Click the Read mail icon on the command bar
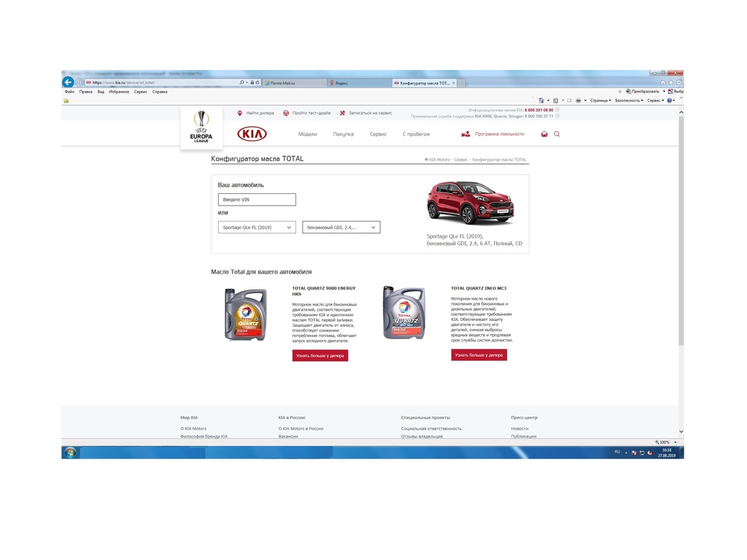This screenshot has width=747, height=560. click(x=569, y=101)
